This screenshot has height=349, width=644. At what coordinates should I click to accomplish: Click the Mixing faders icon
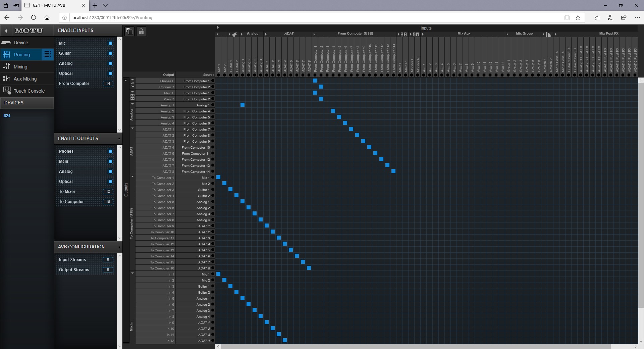click(x=6, y=66)
